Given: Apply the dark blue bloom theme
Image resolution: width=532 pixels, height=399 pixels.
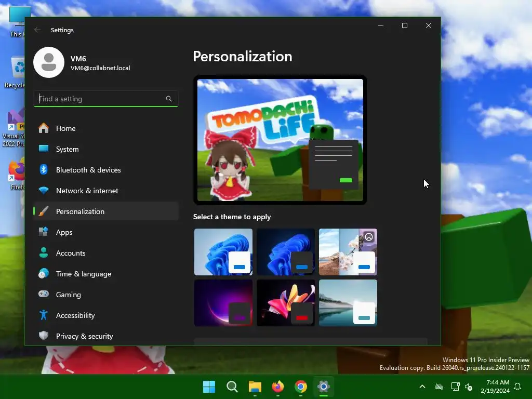Looking at the screenshot, I should 286,252.
